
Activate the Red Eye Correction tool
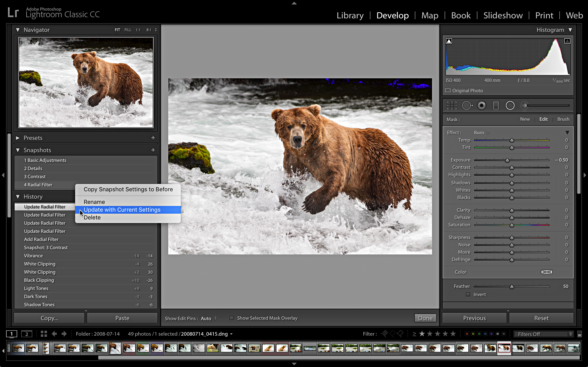click(482, 105)
